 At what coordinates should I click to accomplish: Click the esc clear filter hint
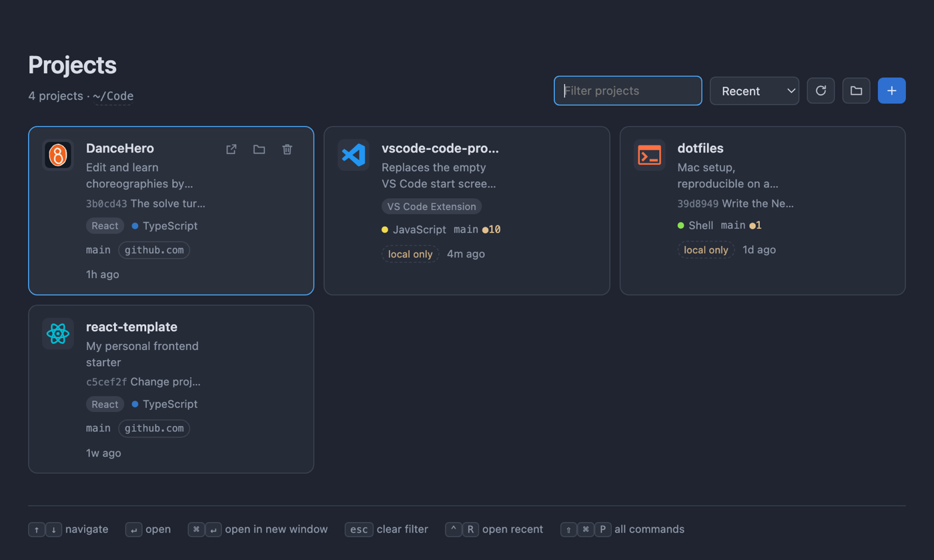pyautogui.click(x=386, y=529)
